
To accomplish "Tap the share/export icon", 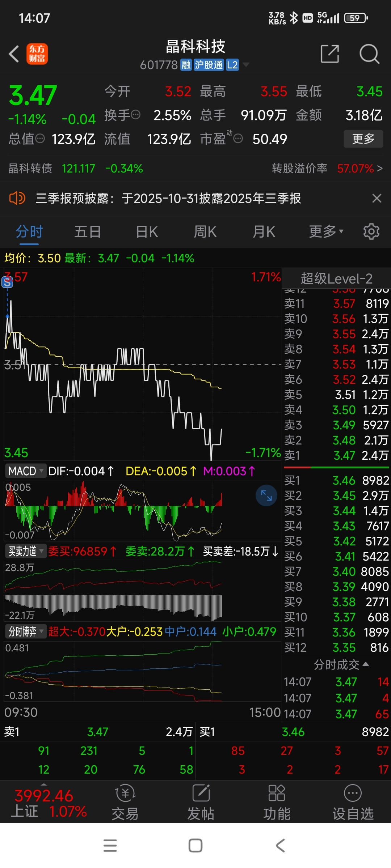I will pos(330,54).
